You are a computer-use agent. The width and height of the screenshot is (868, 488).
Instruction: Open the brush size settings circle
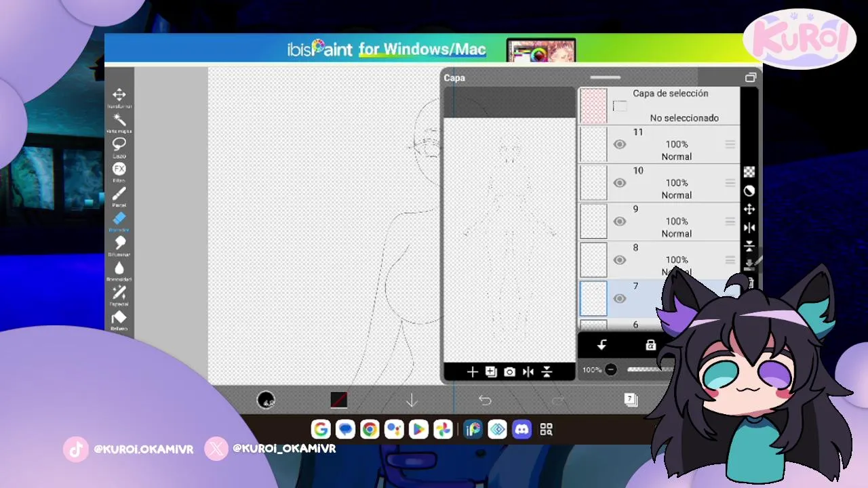(266, 401)
